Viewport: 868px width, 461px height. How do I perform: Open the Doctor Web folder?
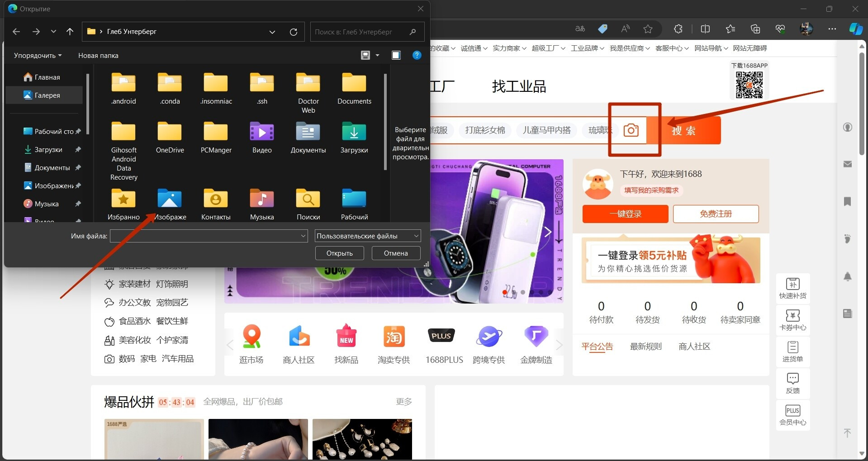pyautogui.click(x=308, y=93)
